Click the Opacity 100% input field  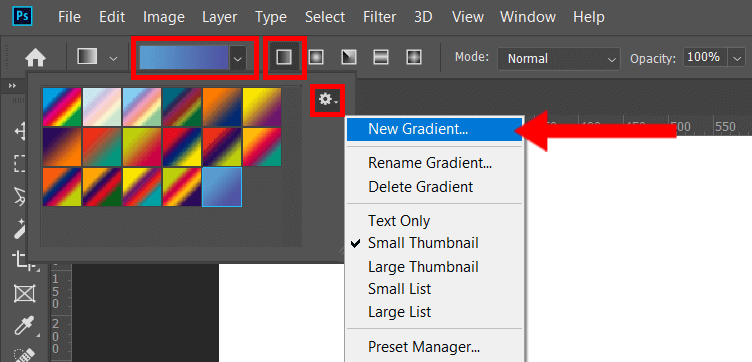pos(705,58)
